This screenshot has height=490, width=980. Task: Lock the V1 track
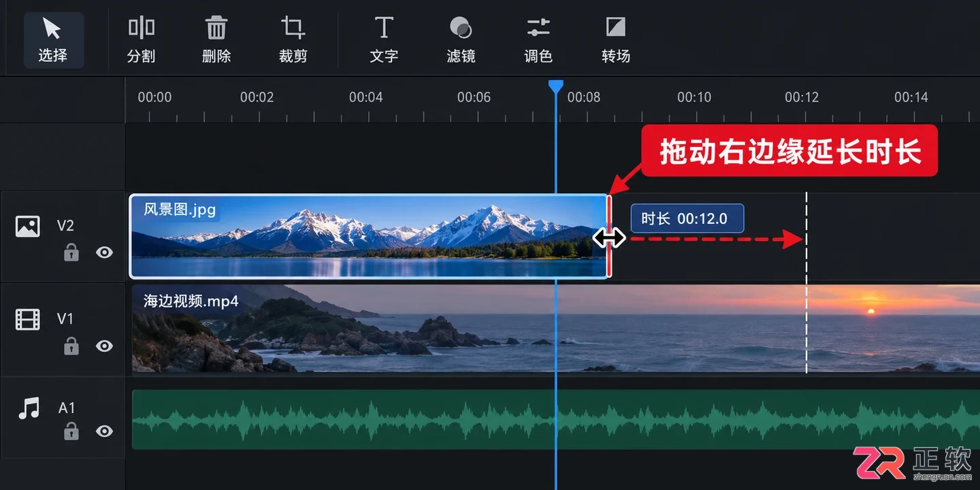pos(71,346)
